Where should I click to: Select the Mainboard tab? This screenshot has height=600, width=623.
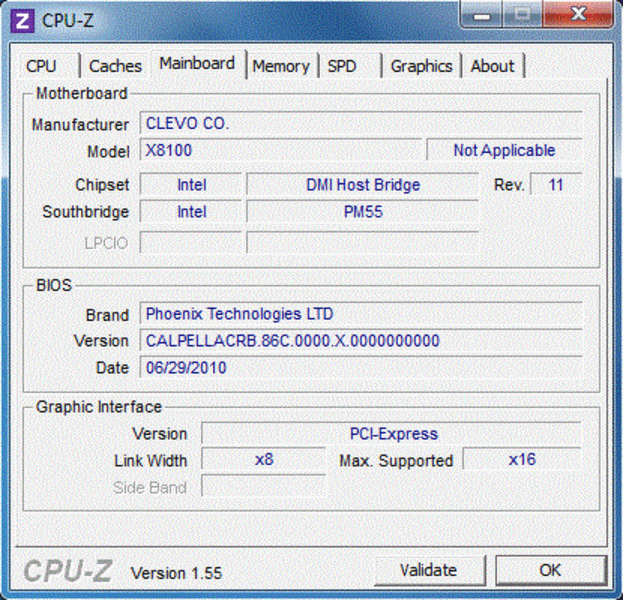197,64
